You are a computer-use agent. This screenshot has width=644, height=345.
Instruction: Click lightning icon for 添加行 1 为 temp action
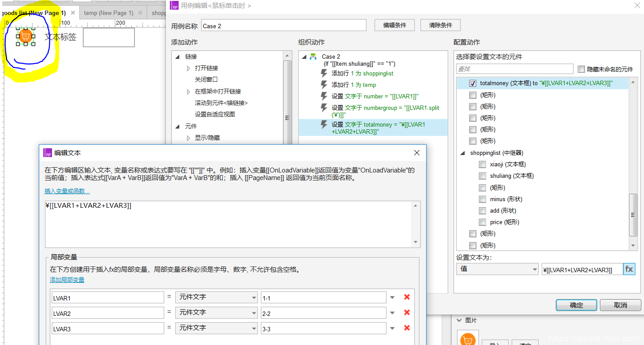pos(324,85)
